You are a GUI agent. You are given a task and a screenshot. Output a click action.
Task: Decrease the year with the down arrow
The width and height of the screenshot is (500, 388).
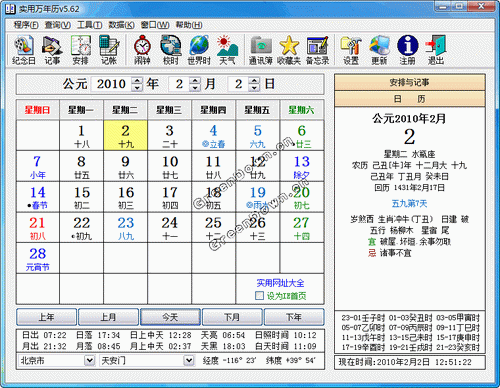coord(137,88)
